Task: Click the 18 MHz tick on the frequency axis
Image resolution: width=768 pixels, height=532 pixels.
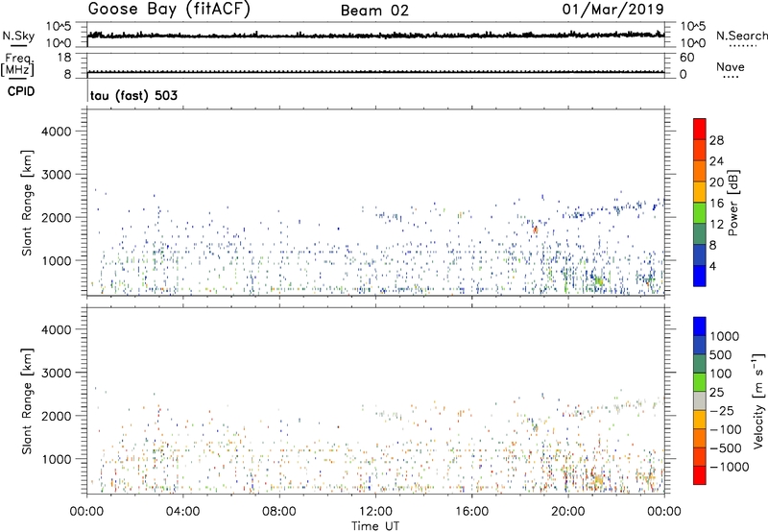Action: [x=63, y=58]
